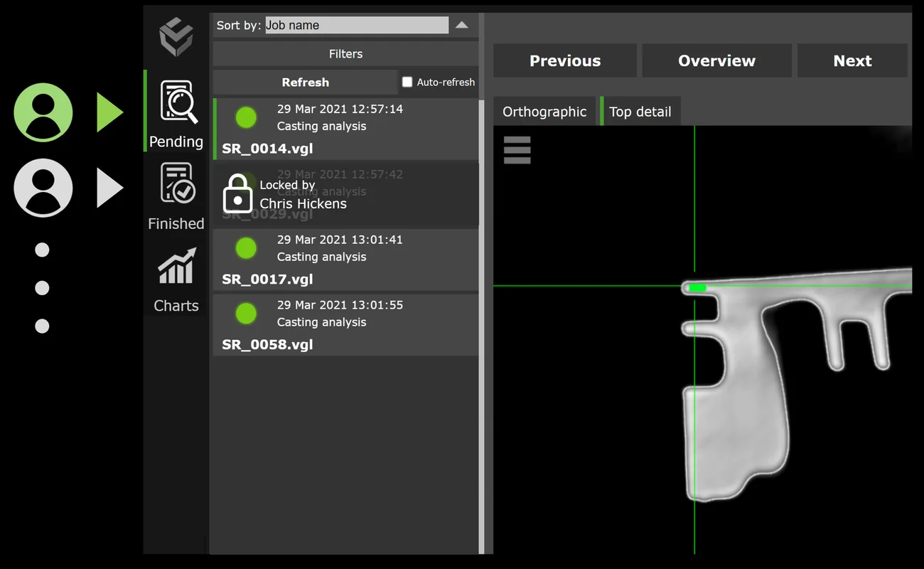Click the Refresh button
This screenshot has width=924, height=569.
(305, 82)
